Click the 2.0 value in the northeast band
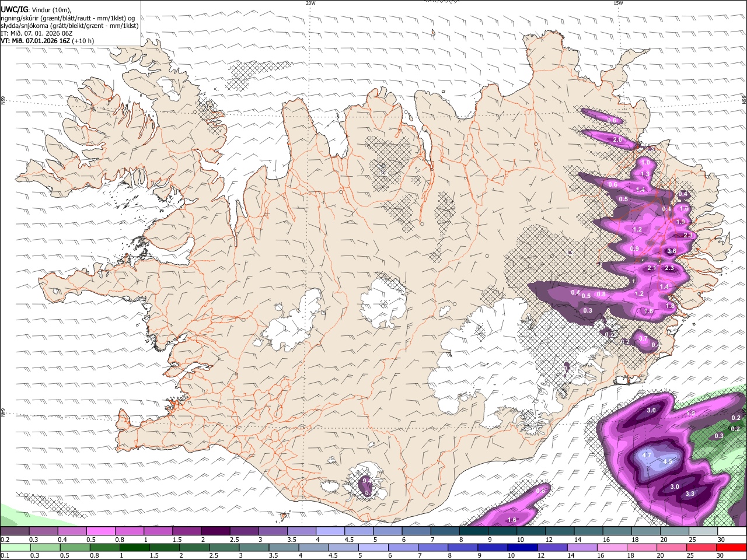 coord(617,140)
